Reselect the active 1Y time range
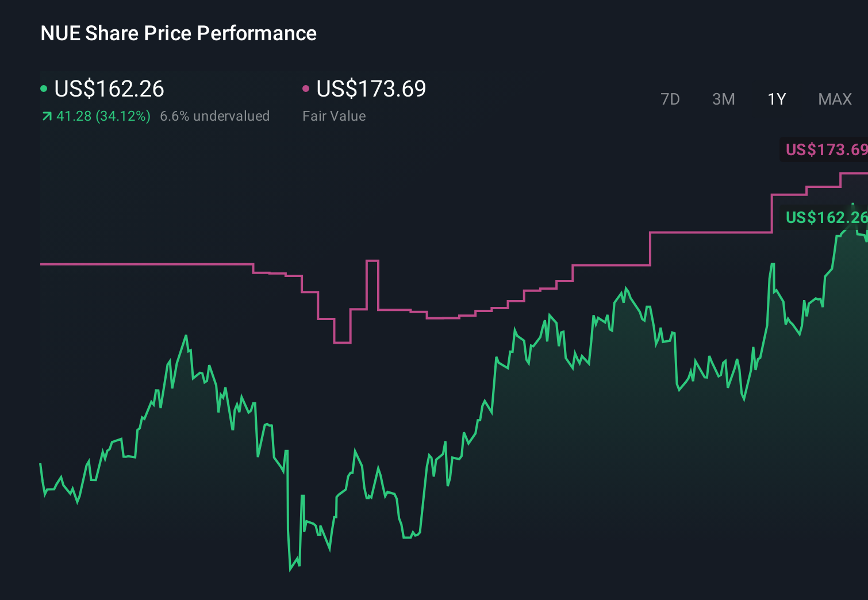 [777, 99]
